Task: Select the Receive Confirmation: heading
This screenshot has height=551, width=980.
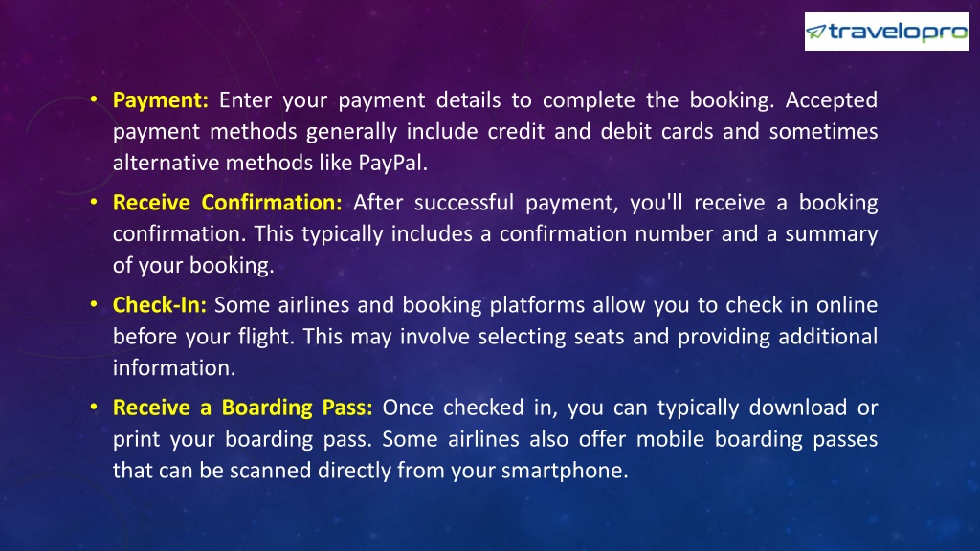Action: pyautogui.click(x=228, y=203)
